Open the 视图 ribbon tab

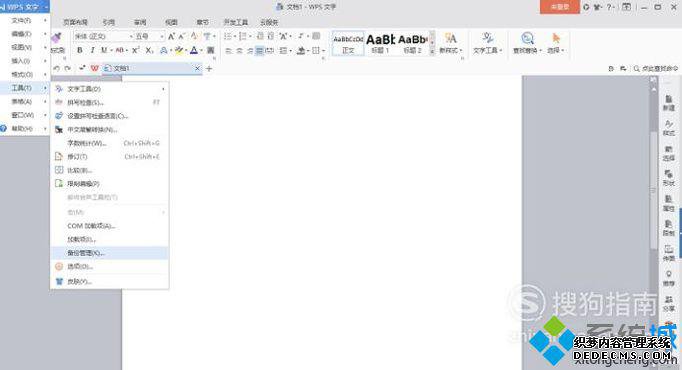pos(171,22)
